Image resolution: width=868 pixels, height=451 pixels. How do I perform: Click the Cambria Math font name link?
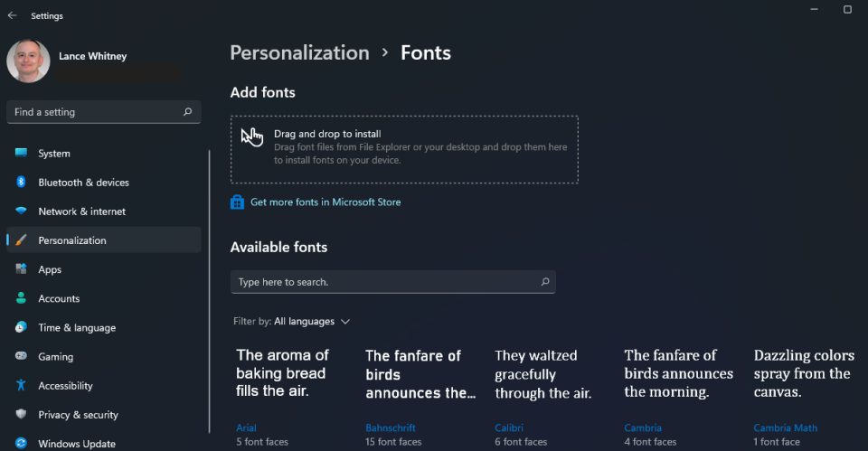[x=785, y=428]
